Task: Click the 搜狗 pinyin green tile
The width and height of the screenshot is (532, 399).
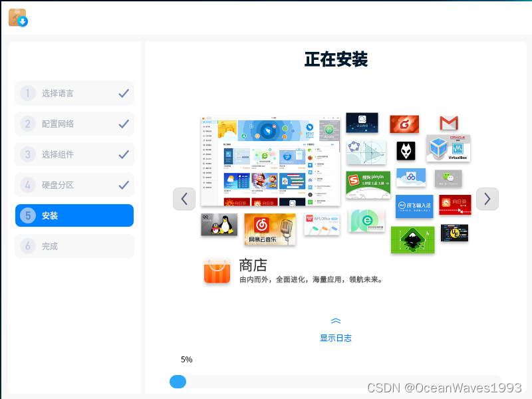Action: (368, 185)
